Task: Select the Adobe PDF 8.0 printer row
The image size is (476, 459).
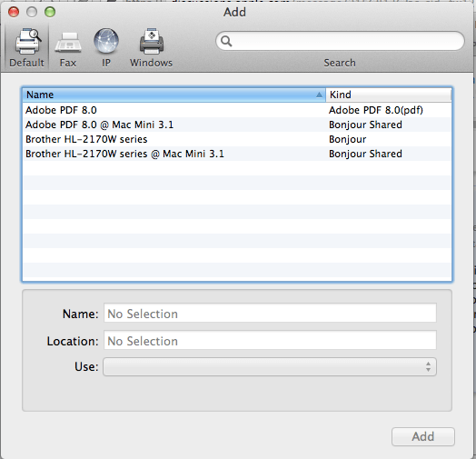Action: point(237,110)
